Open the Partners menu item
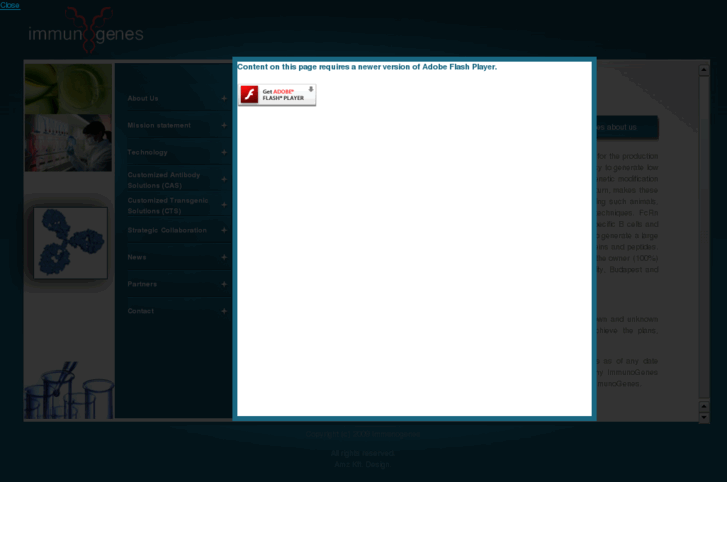 [x=142, y=284]
